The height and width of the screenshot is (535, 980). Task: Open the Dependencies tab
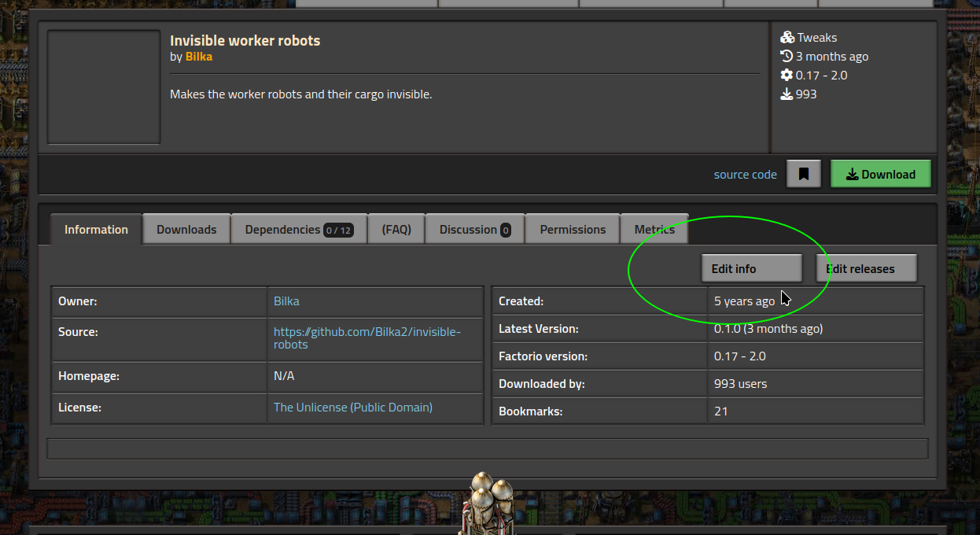point(299,230)
